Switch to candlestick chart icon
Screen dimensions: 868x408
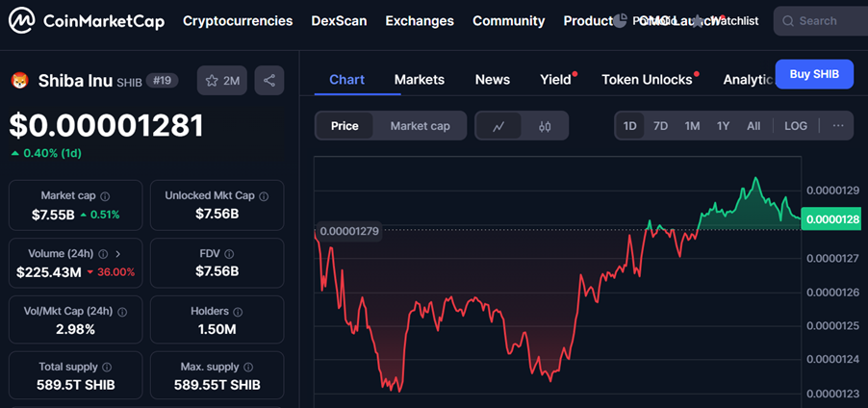(x=545, y=126)
